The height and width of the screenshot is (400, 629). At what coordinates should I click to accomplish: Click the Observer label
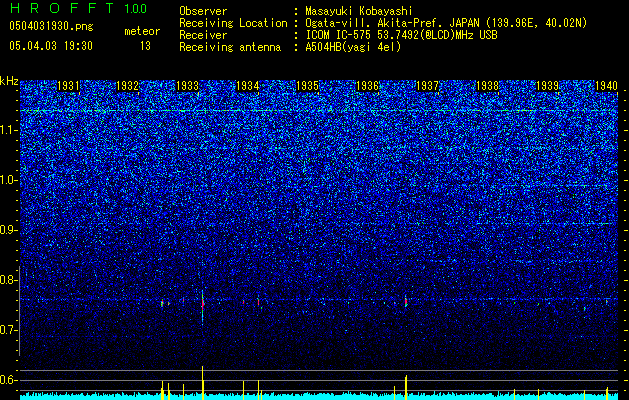203,11
